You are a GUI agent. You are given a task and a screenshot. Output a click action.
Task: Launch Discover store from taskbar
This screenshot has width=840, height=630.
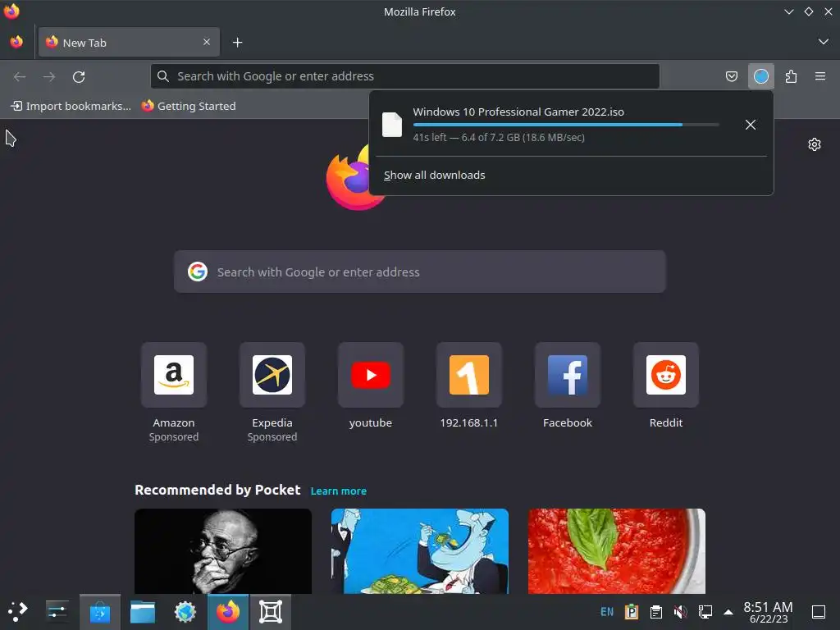click(99, 612)
